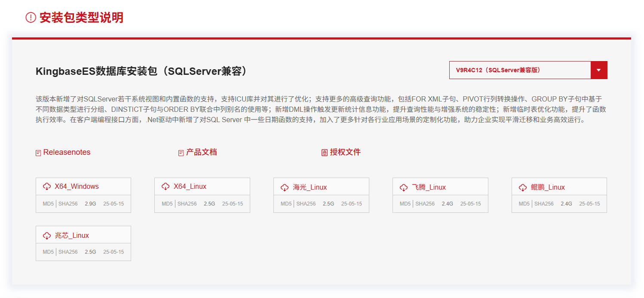Image resolution: width=644 pixels, height=298 pixels.
Task: Open the V9R4C12 version dropdown arrow
Action: (x=599, y=70)
